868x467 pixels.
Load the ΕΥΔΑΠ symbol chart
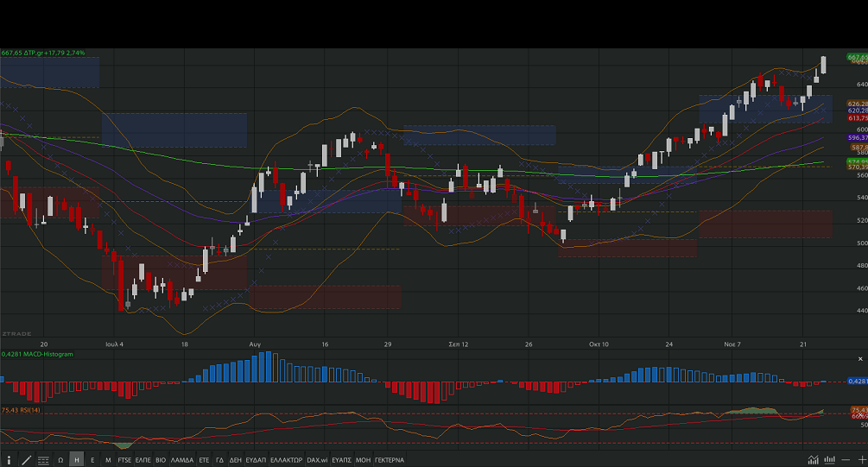pos(256,460)
